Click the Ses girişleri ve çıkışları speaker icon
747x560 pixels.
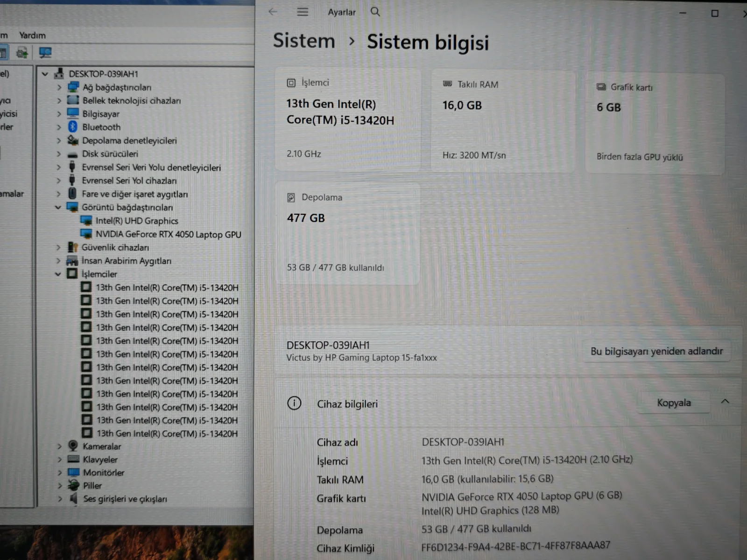click(x=73, y=498)
